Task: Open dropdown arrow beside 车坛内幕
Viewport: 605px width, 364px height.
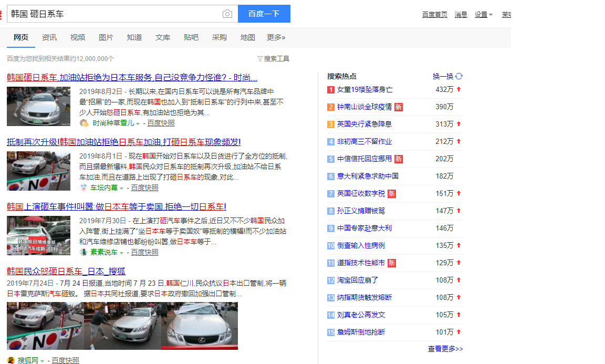Action: click(121, 189)
